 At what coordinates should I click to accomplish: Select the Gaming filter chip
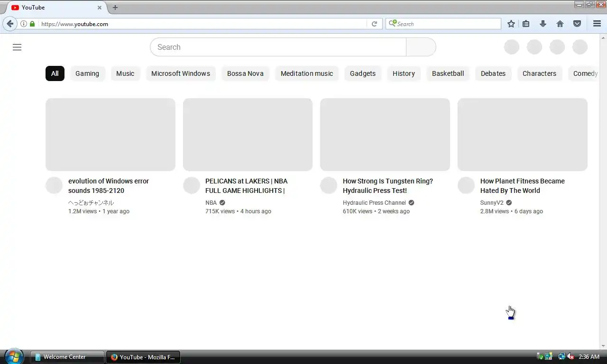[x=87, y=73]
